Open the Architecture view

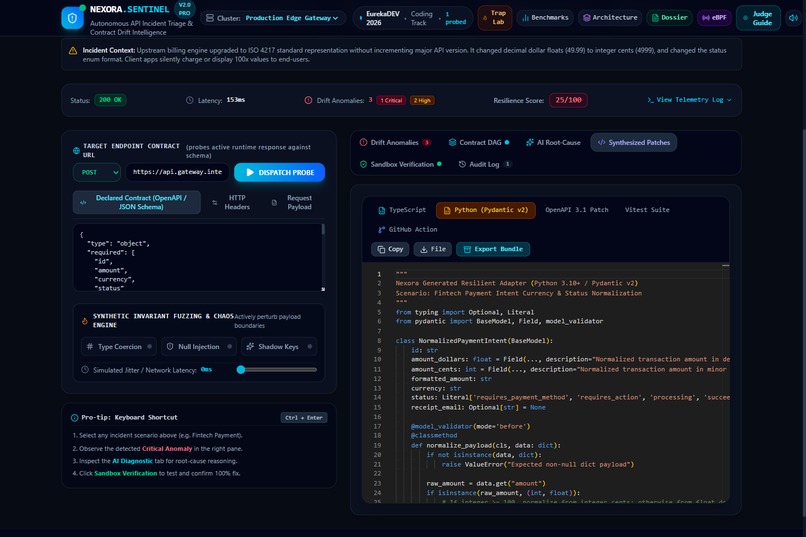tap(610, 17)
